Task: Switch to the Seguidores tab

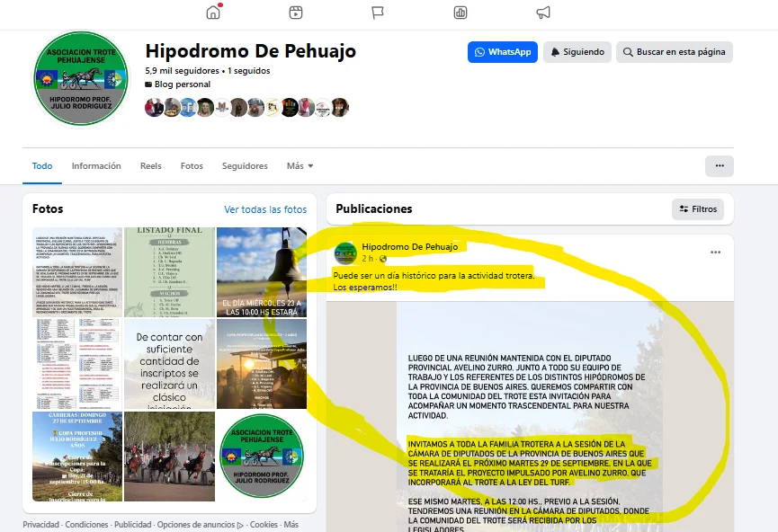Action: [245, 166]
